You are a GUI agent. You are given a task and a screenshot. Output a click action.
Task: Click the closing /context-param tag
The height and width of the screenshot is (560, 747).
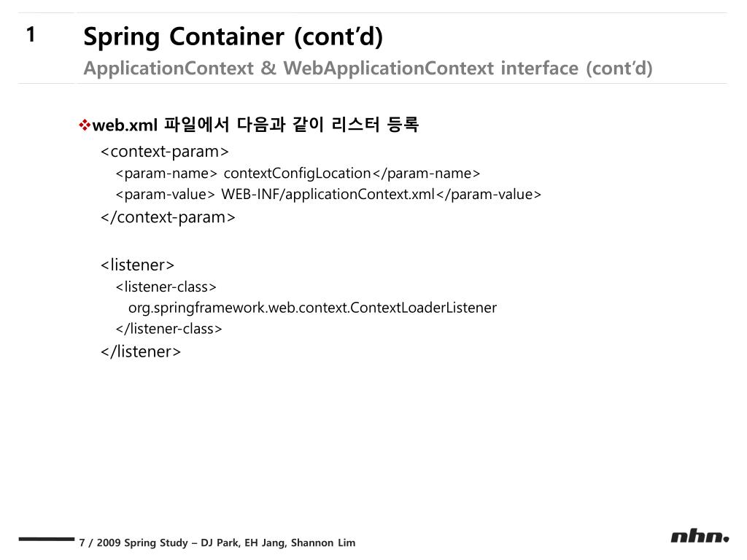point(168,217)
